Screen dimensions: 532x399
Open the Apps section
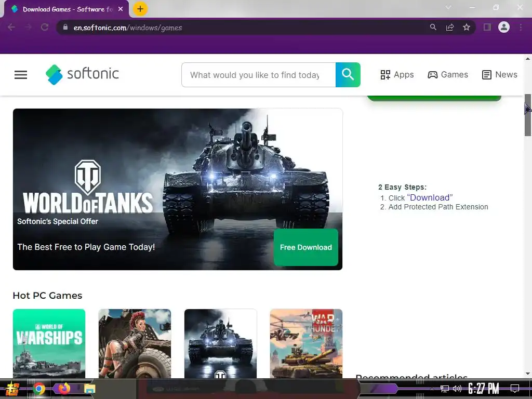pyautogui.click(x=397, y=75)
